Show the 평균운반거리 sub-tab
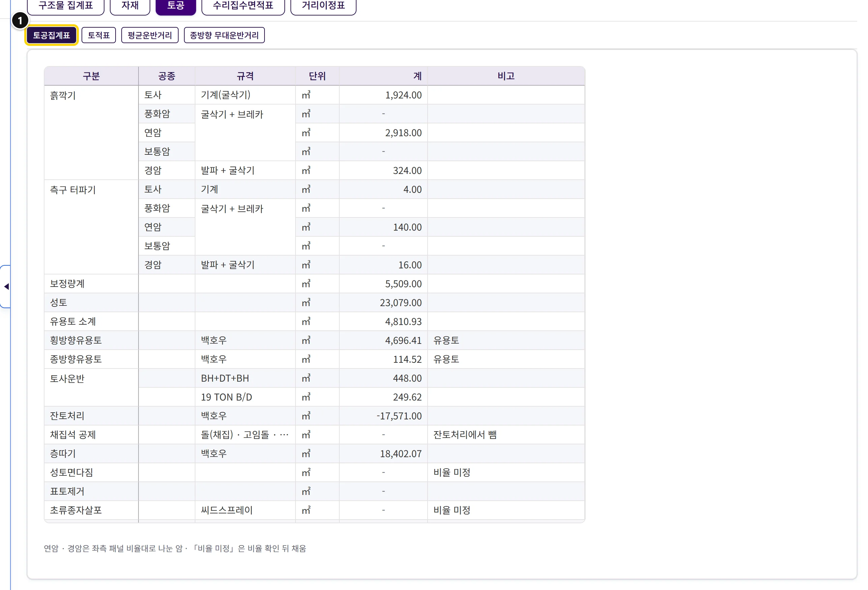 click(150, 35)
